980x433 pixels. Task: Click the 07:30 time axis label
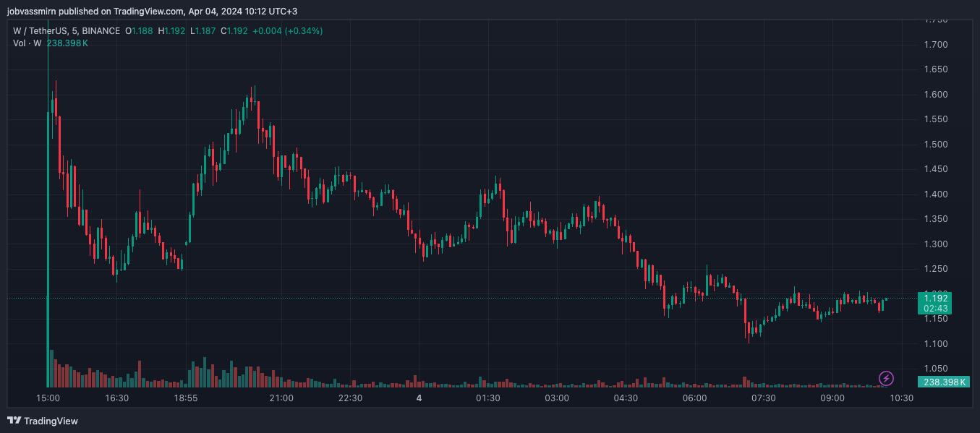(x=764, y=398)
